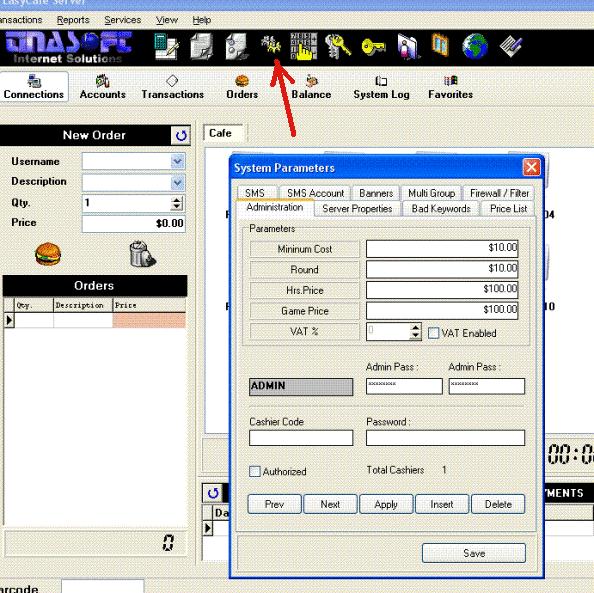The width and height of the screenshot is (594, 593).
Task: Switch to the Server Properties tab
Action: click(357, 209)
